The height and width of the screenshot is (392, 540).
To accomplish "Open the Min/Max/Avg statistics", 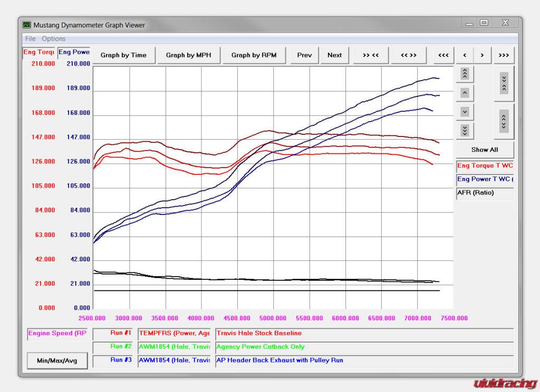I will 57,361.
